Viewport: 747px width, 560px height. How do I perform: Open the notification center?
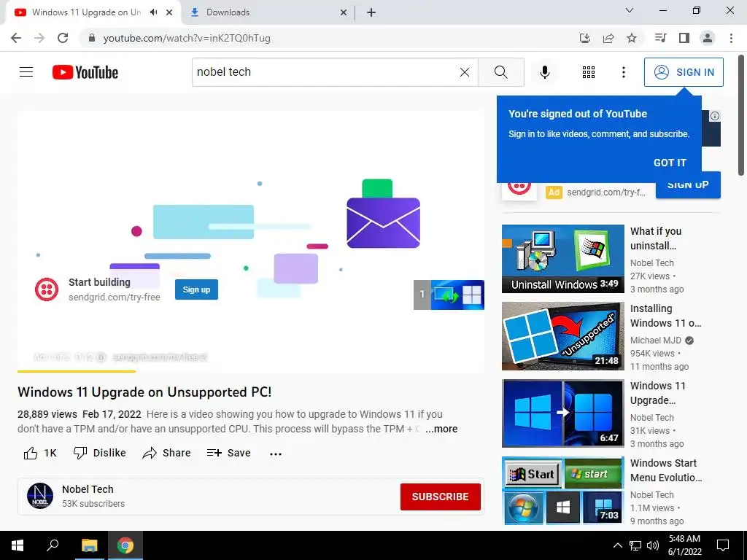(x=723, y=545)
